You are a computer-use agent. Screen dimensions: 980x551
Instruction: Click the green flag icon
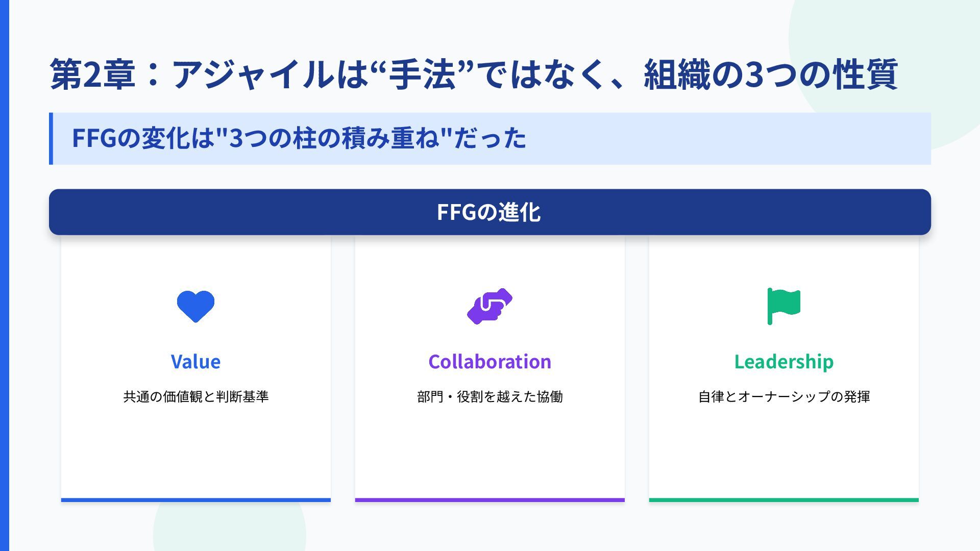click(x=783, y=306)
